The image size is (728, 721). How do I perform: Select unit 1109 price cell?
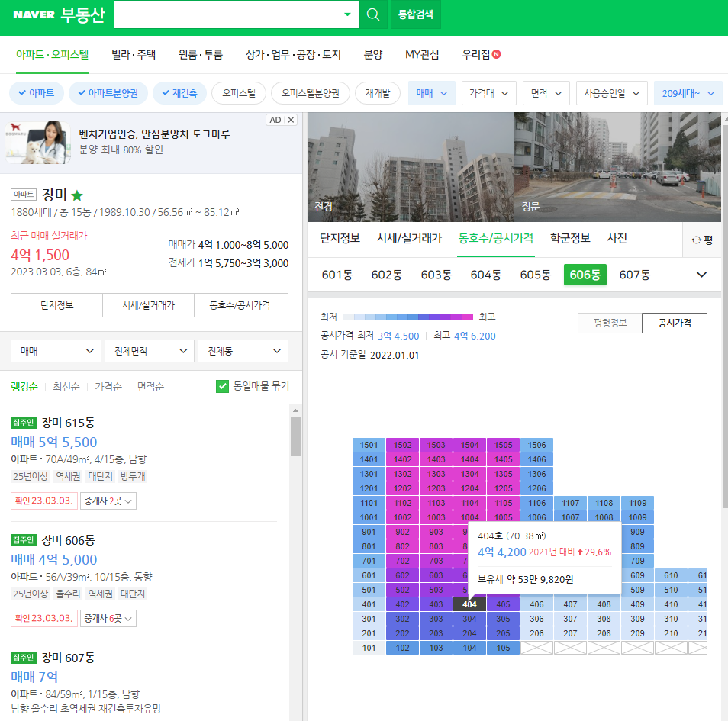[x=637, y=503]
